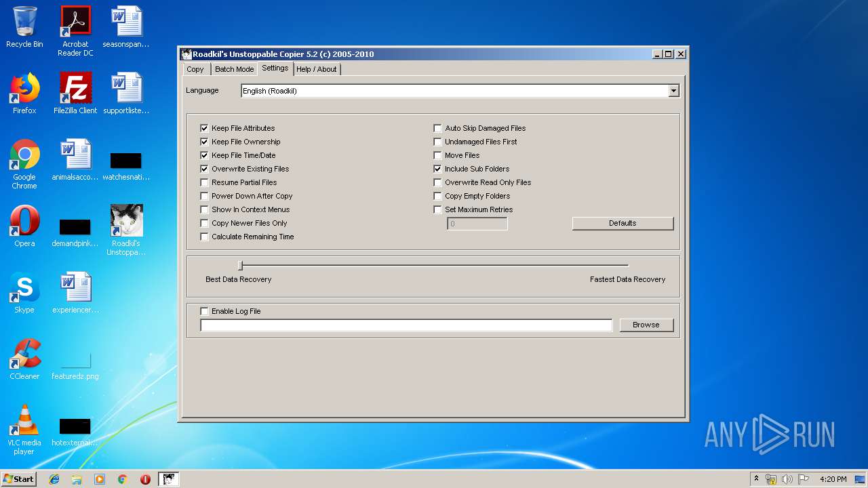The height and width of the screenshot is (488, 868).
Task: Click the maximum retries number field
Action: (477, 224)
